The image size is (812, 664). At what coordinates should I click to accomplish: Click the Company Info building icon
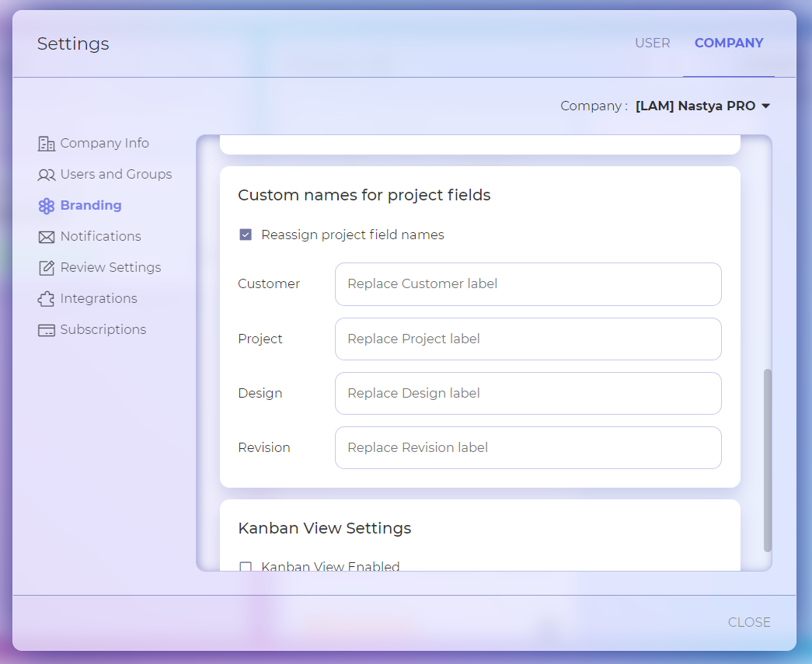tap(46, 144)
